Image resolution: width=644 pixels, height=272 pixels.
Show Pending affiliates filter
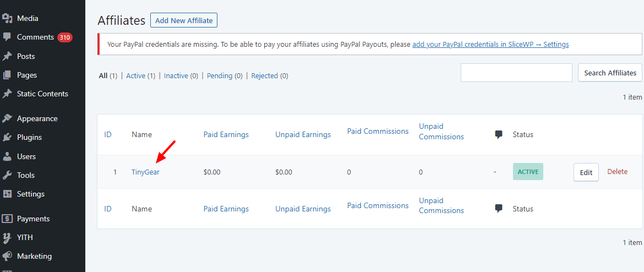220,75
